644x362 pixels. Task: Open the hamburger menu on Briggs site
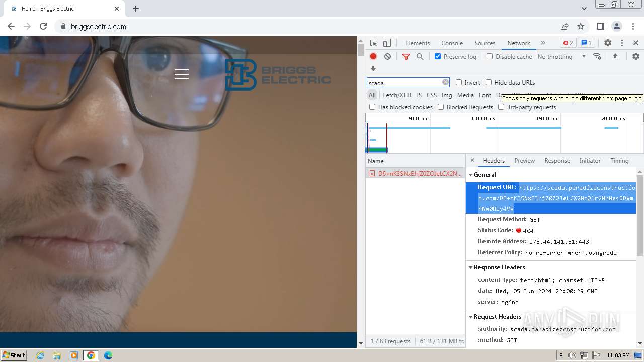182,74
